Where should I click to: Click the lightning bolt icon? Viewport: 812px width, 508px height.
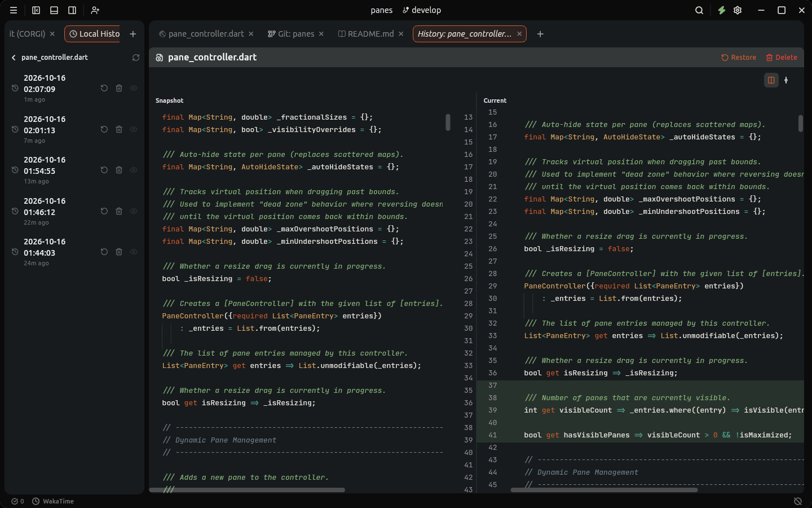click(721, 10)
